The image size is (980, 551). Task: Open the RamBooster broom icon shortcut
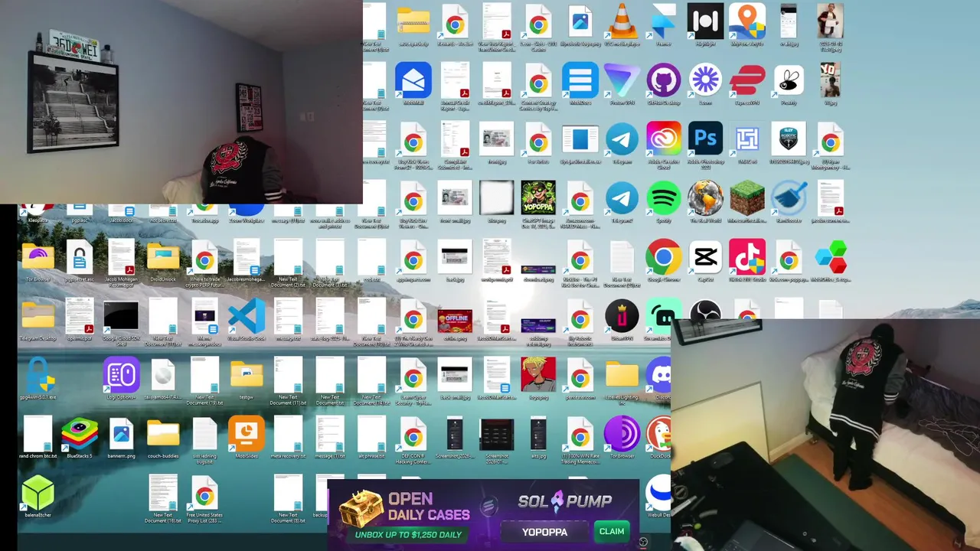[x=789, y=198]
